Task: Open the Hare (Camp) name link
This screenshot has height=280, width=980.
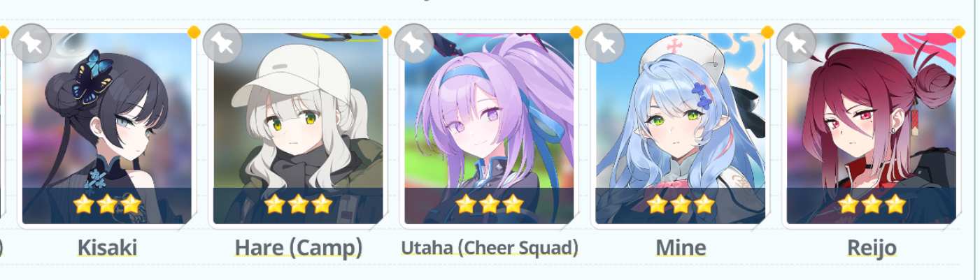Action: pyautogui.click(x=298, y=247)
